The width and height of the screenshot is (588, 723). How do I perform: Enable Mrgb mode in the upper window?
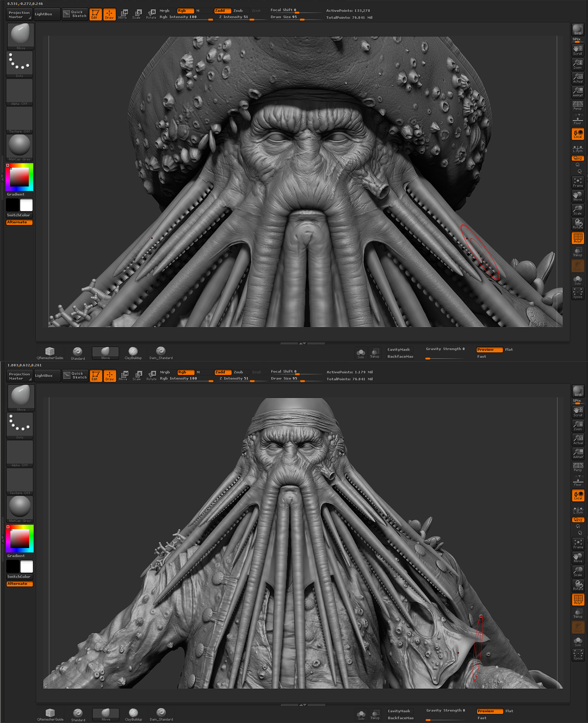point(165,11)
